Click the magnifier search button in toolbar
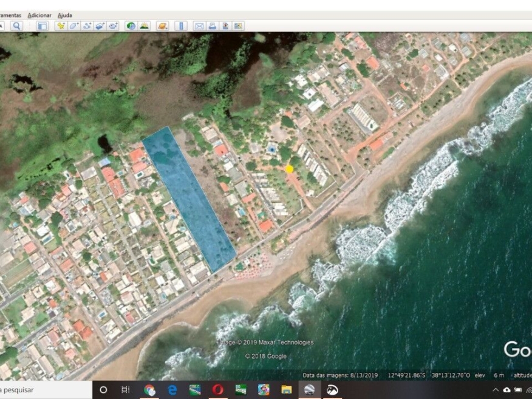The image size is (532, 399). coord(16,26)
